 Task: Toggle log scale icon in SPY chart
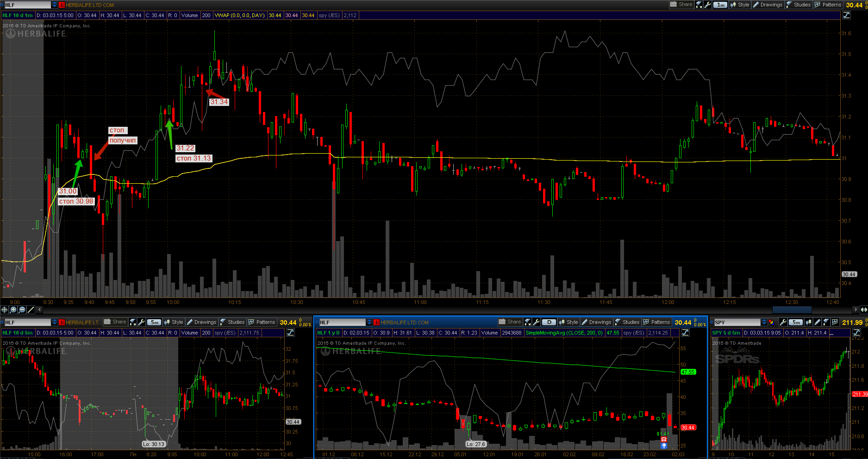[x=856, y=332]
